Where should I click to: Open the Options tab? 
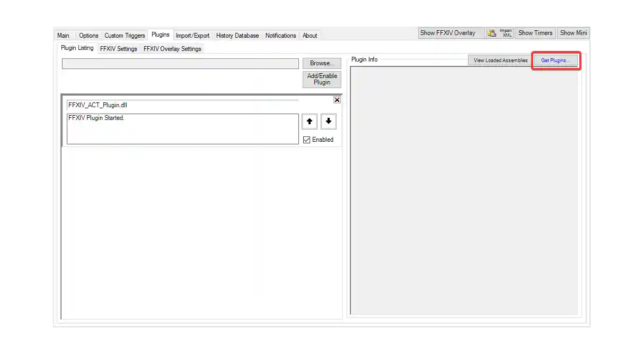click(x=89, y=35)
